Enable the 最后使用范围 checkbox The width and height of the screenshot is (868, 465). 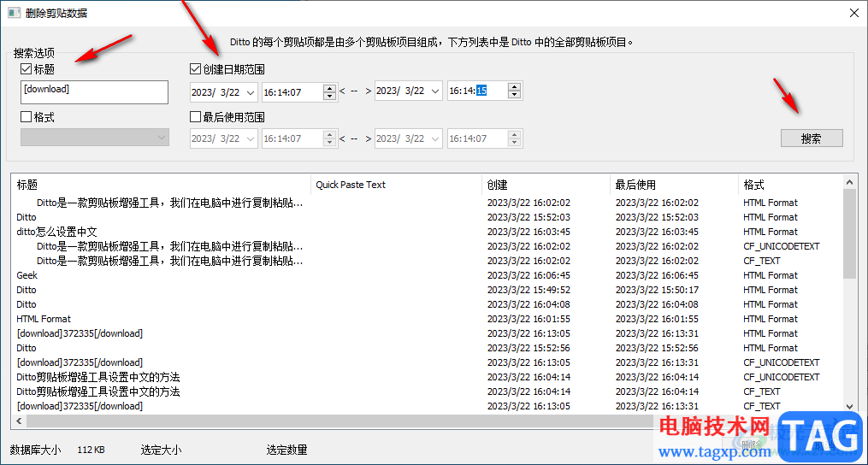(195, 117)
